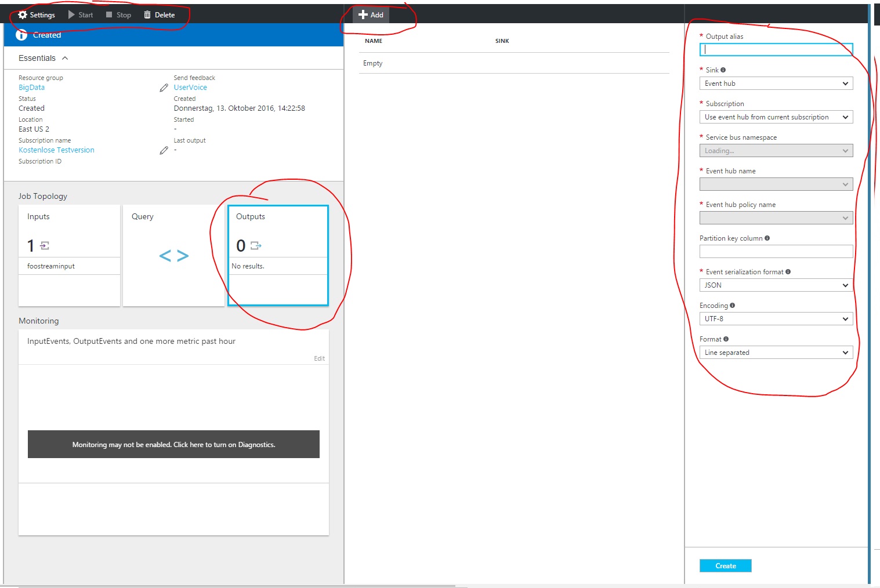Expand the Subscription dropdown
Screen dimensions: 880x588
click(776, 117)
